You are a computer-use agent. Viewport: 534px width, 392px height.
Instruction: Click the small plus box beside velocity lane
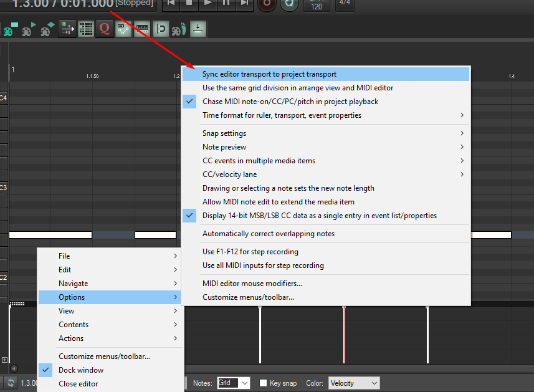(x=4, y=360)
